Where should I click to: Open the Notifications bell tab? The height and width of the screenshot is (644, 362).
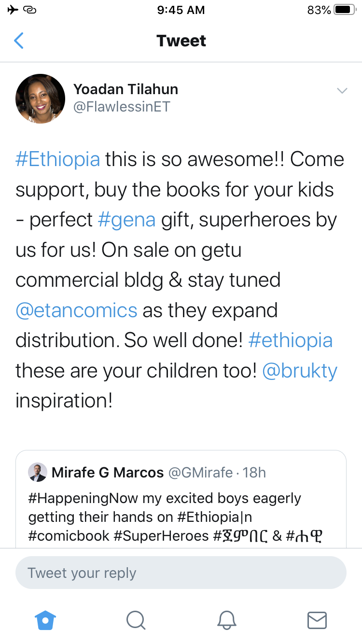pyautogui.click(x=226, y=620)
